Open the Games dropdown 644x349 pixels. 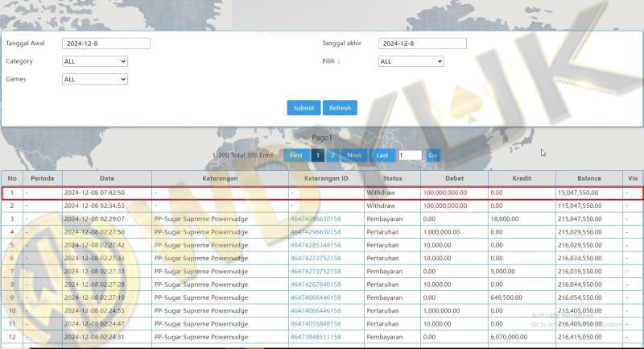point(95,79)
